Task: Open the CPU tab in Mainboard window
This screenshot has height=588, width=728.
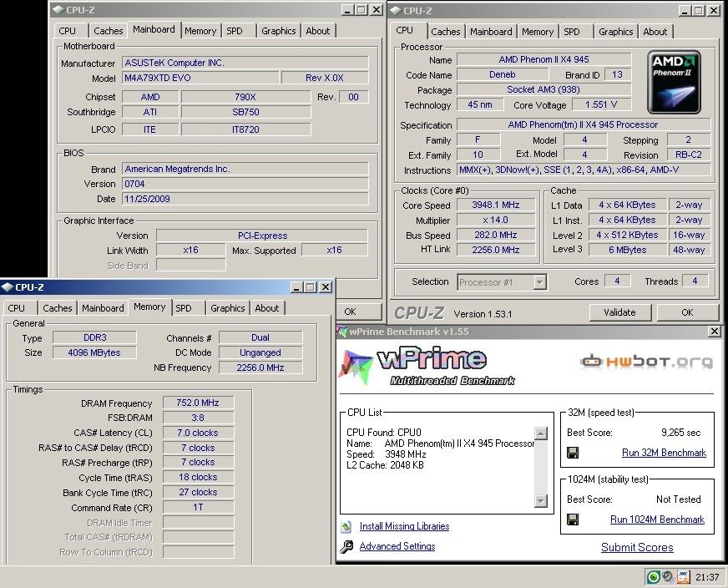Action: click(x=68, y=31)
